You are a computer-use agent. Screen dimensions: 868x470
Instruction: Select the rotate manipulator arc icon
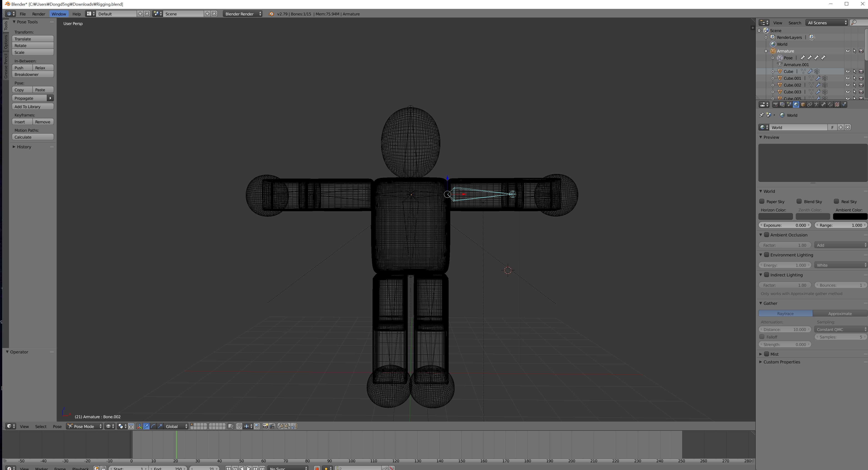[x=153, y=426]
